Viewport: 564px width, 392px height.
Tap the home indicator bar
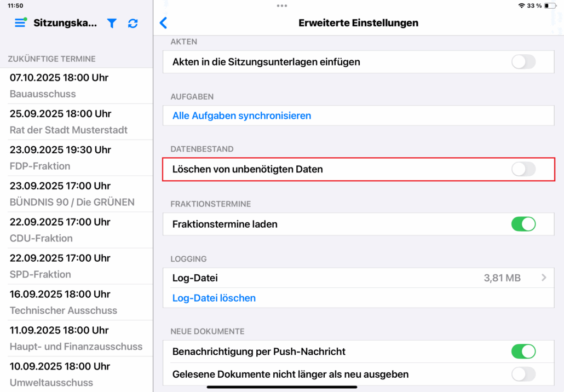click(x=281, y=387)
